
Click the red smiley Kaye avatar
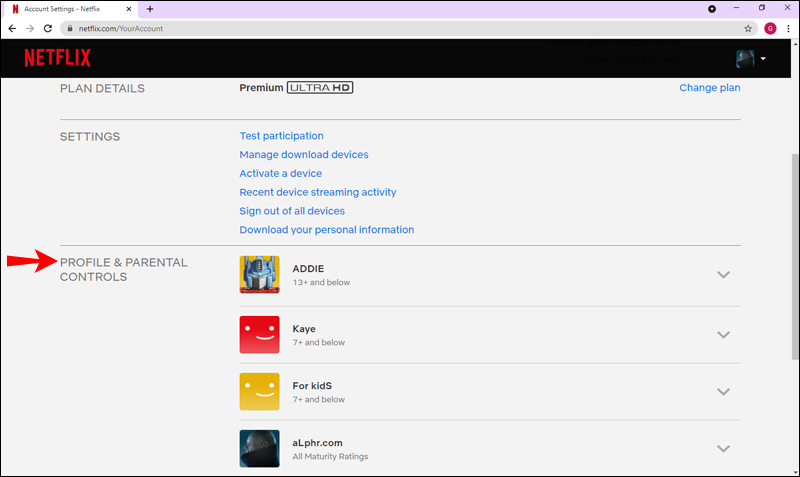(260, 335)
